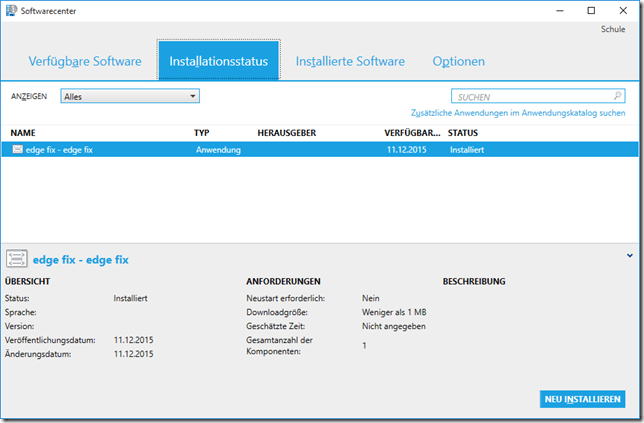Open the ANZEIGEN filter dropdown
This screenshot has height=423, width=644.
[130, 97]
